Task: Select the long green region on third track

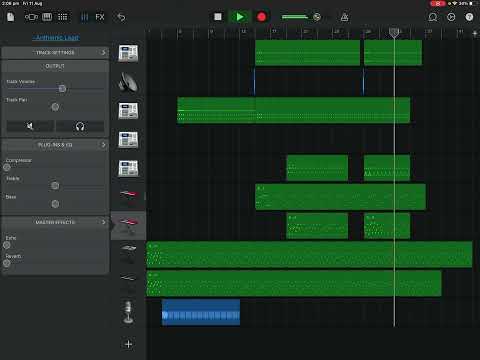Action: [293, 110]
